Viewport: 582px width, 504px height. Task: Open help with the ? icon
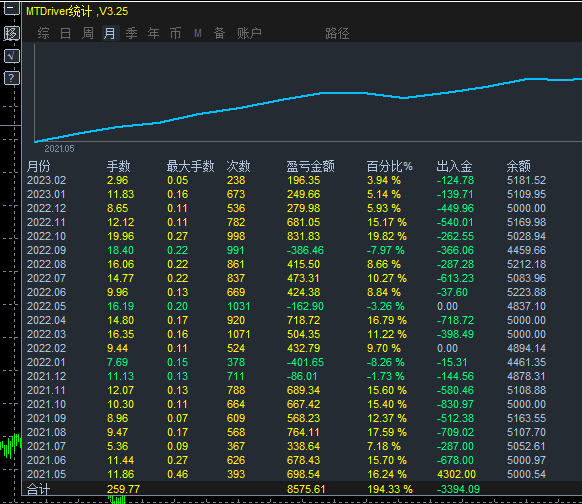[12, 78]
